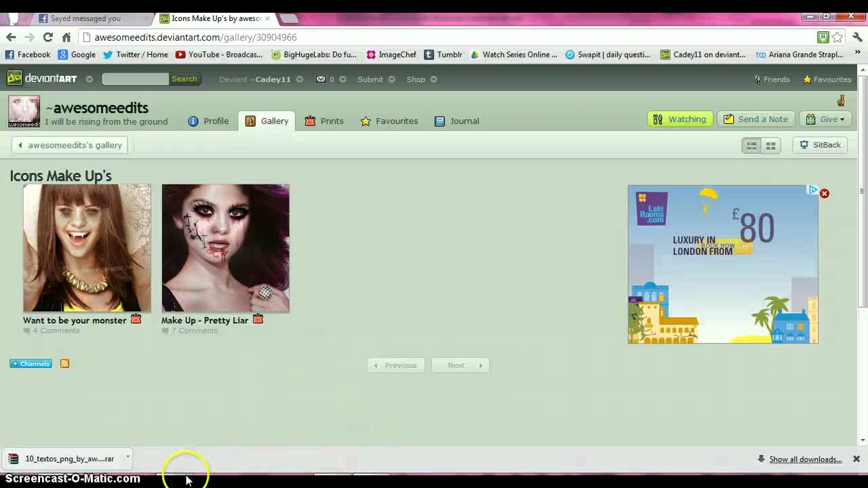Open the Favourites profile tab

pos(389,121)
